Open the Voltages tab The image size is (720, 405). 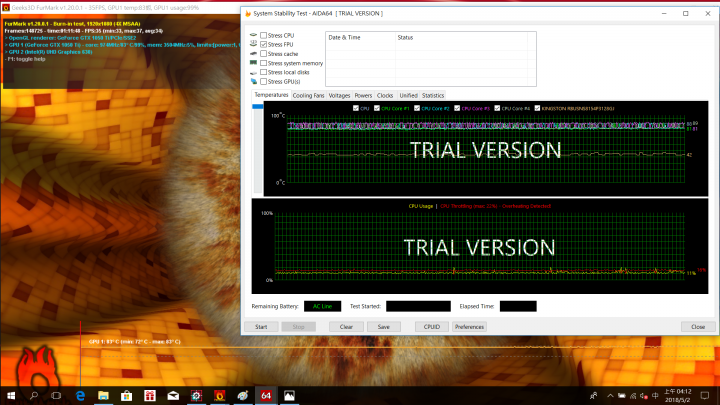[339, 96]
